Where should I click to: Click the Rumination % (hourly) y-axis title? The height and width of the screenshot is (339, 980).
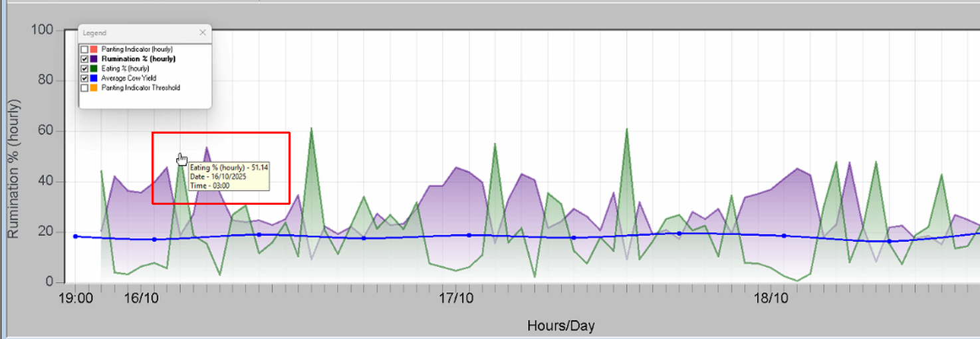coord(13,169)
